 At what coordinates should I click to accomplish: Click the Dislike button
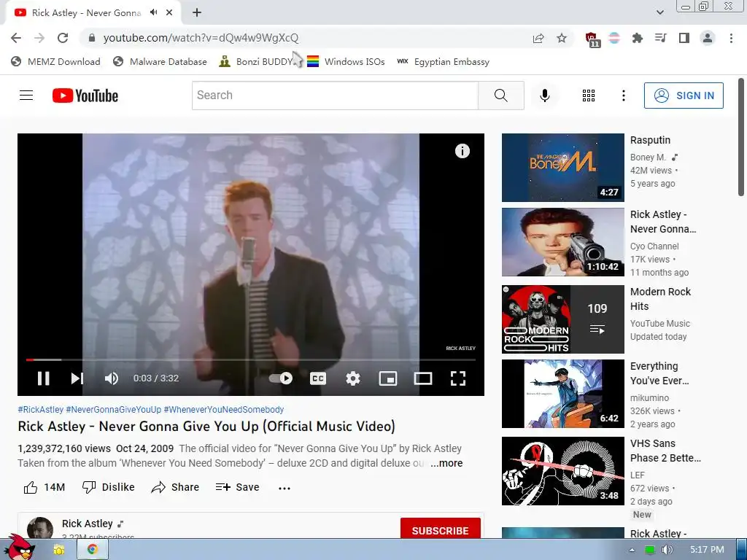pyautogui.click(x=108, y=487)
